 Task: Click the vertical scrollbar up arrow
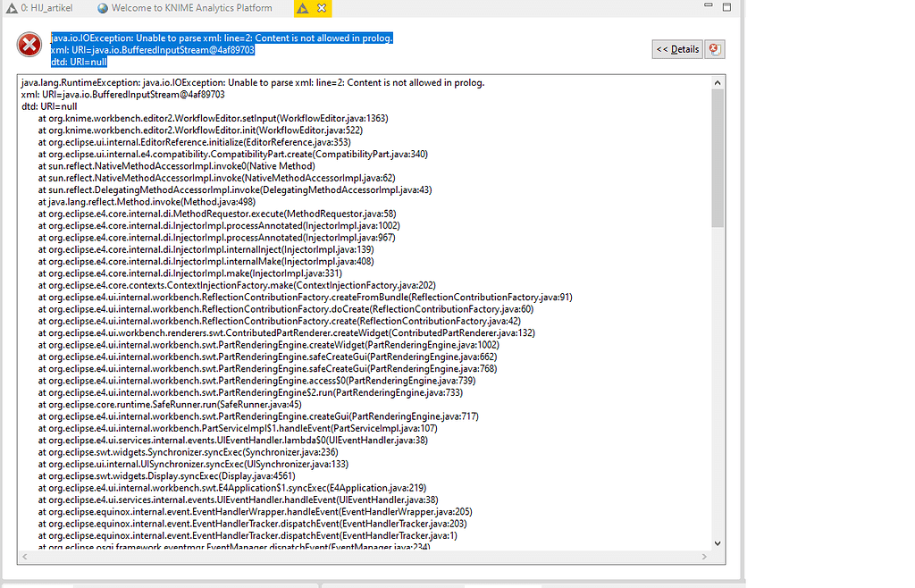pyautogui.click(x=717, y=81)
